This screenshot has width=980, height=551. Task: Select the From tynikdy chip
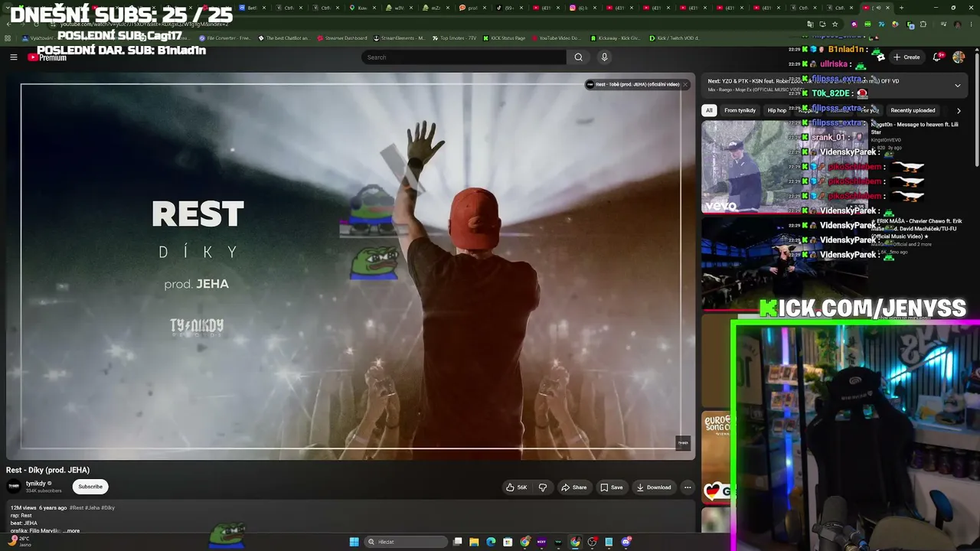click(x=740, y=110)
